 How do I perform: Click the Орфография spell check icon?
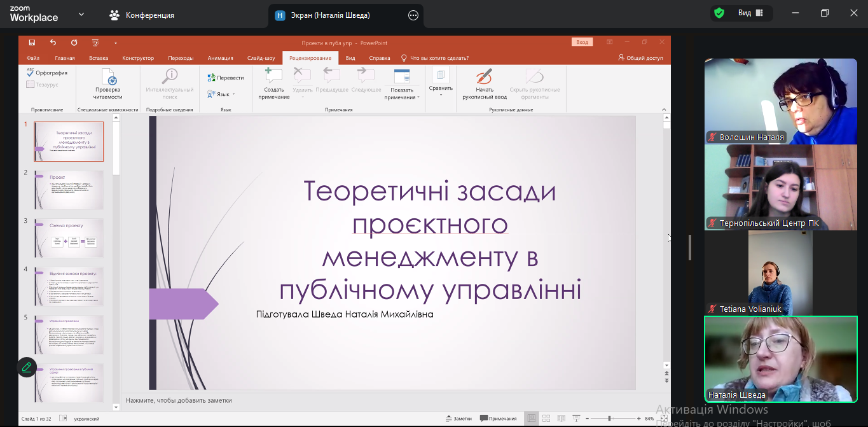(x=31, y=73)
